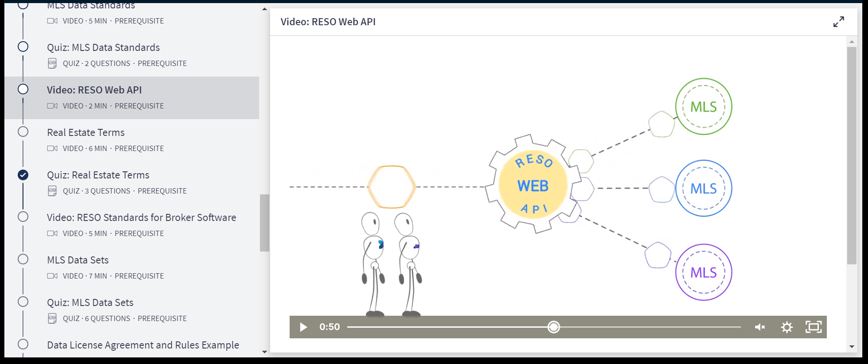The image size is (868, 364).
Task: Click 'QUIZ · 6 QUESTIONS · PREREQUISITE' text
Action: 125,318
